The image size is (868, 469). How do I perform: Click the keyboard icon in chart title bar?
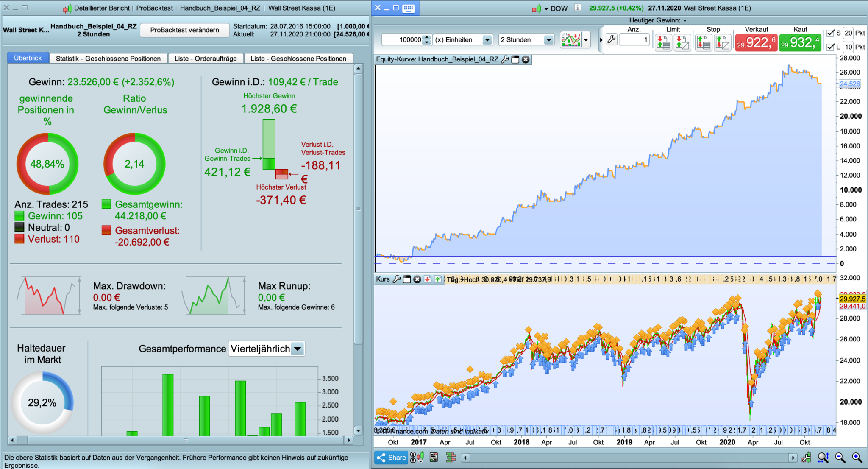408,8
